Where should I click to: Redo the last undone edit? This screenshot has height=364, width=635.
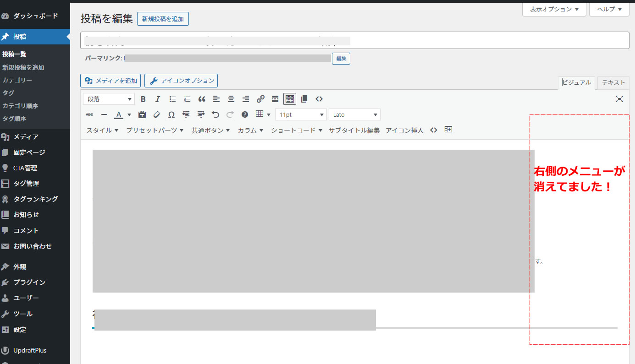click(230, 114)
